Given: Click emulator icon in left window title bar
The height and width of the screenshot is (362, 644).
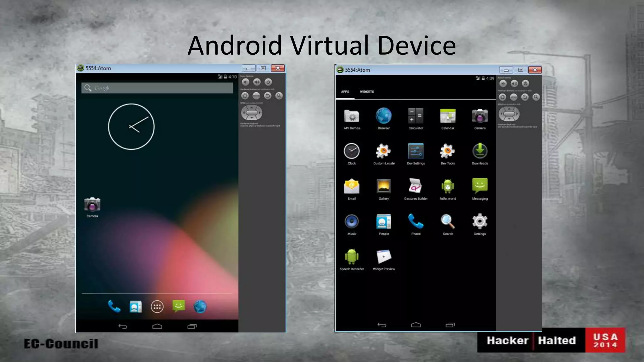Looking at the screenshot, I should tap(81, 68).
